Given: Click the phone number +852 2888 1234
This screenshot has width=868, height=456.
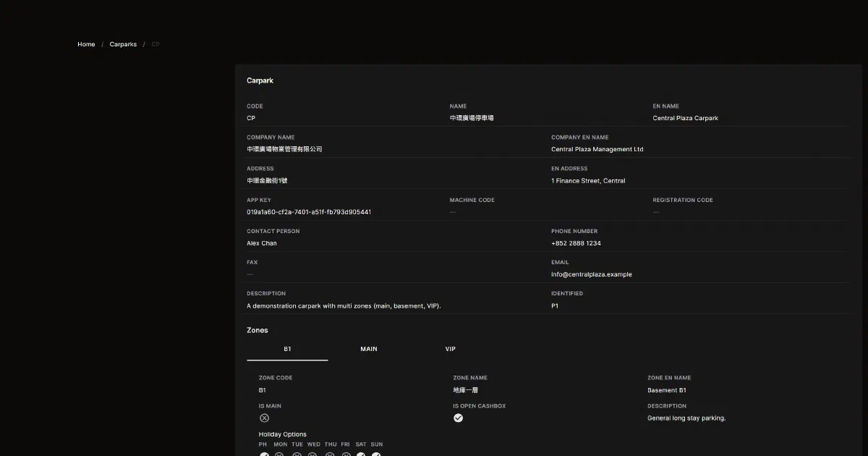Looking at the screenshot, I should coord(576,243).
